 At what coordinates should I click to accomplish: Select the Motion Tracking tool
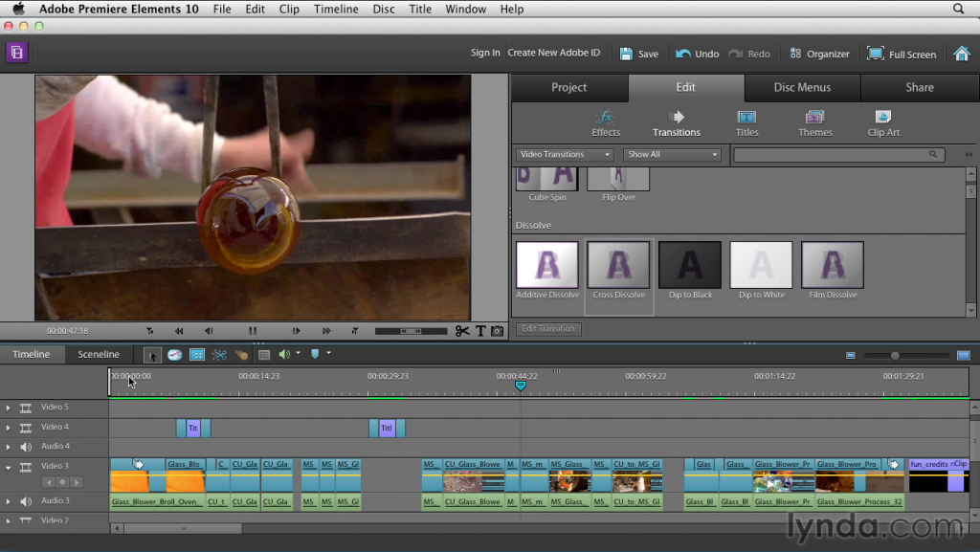pyautogui.click(x=241, y=355)
